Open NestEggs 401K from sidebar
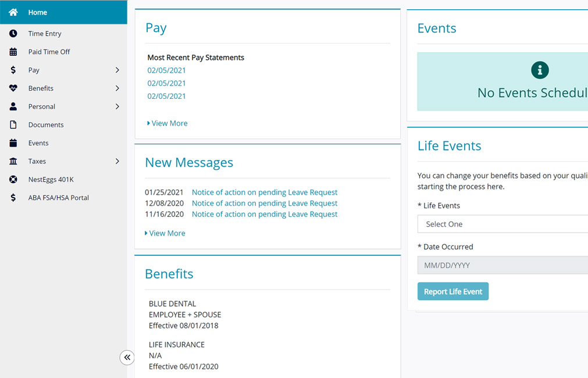The width and height of the screenshot is (588, 378). tap(51, 180)
